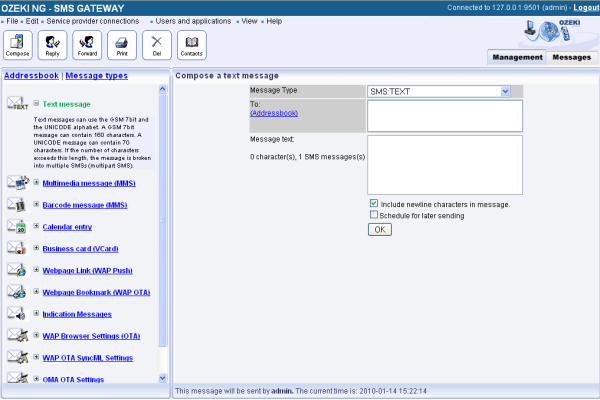The image size is (600, 400).
Task: Open the OMA OTA Settings link
Action: pyautogui.click(x=73, y=379)
